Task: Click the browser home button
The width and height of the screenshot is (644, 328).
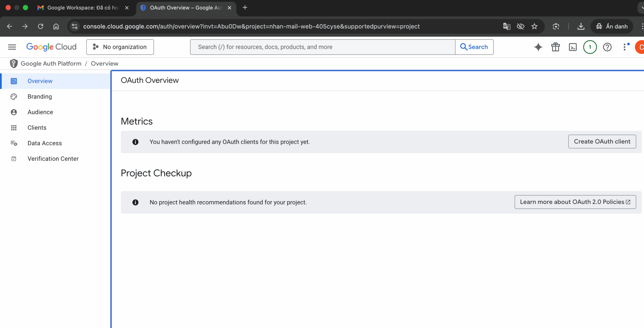Action: click(x=56, y=26)
